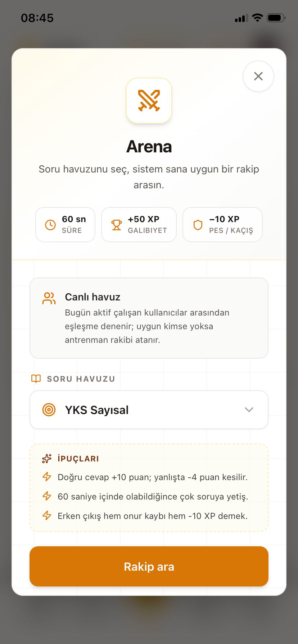Screen dimensions: 298x644
Task: Tap the trophy icon for +50 XP
Action: point(117,225)
